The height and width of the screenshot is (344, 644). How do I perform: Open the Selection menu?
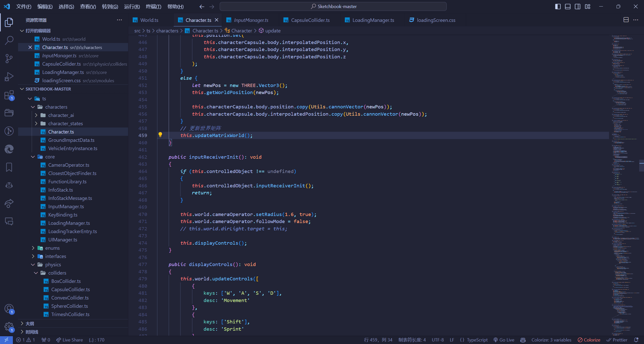pos(66,7)
